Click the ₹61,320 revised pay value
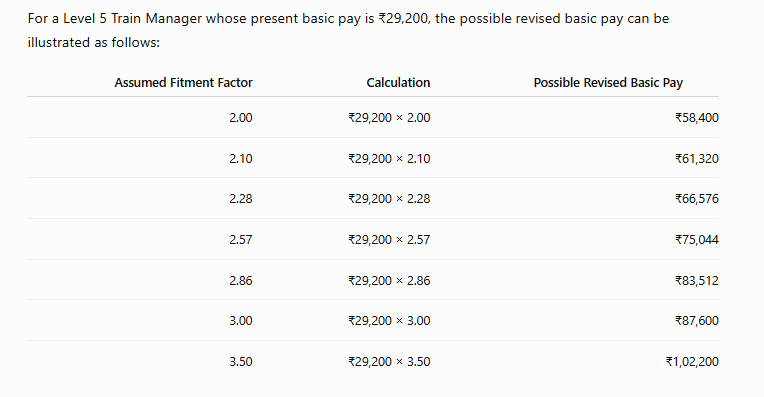 coord(697,159)
